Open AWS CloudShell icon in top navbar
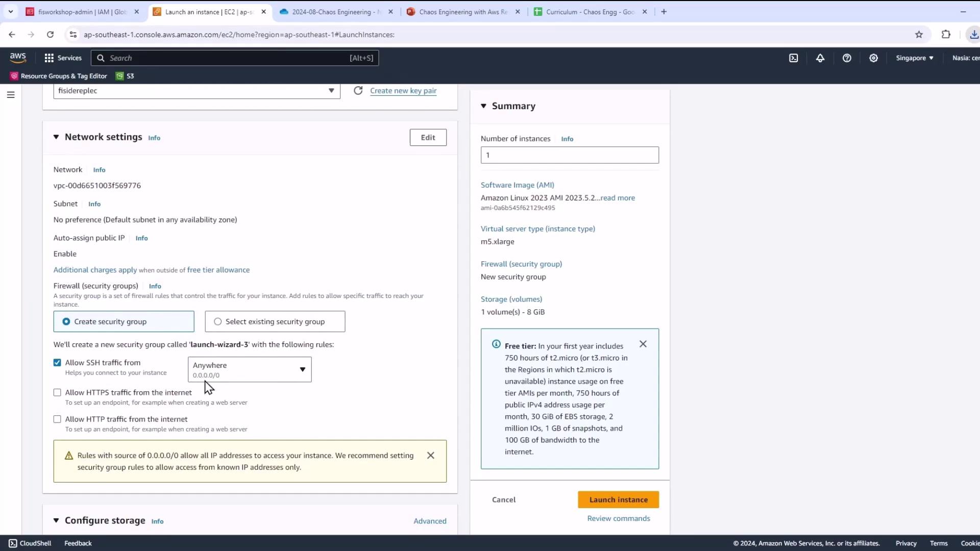This screenshot has height=551, width=980. click(x=793, y=58)
